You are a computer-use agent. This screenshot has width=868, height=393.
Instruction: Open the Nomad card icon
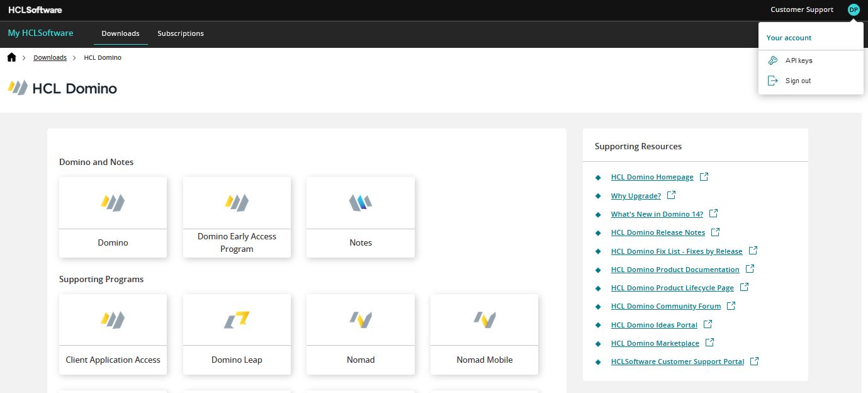361,319
